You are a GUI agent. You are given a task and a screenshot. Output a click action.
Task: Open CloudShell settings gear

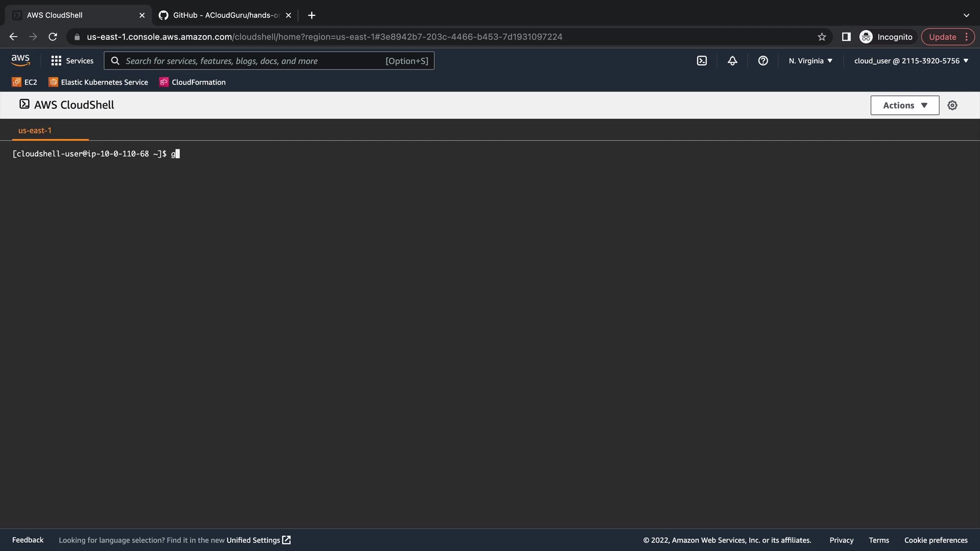tap(952, 105)
